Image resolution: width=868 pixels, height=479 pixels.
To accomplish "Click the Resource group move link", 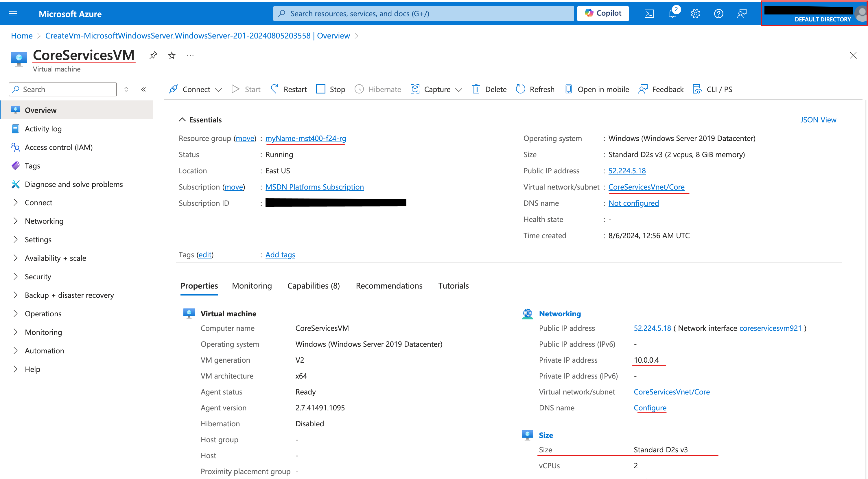I will [x=245, y=139].
